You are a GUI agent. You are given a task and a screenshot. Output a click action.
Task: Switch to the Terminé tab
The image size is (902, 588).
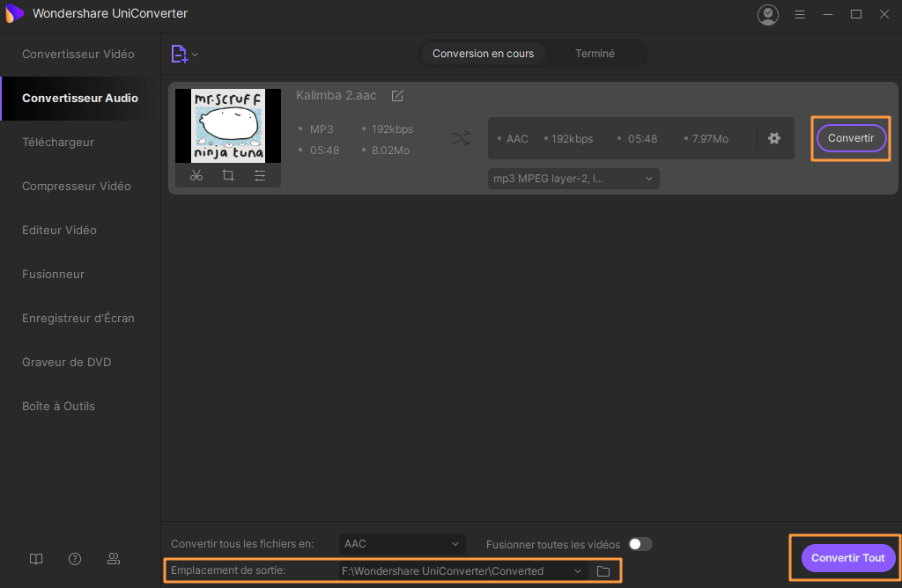point(595,54)
